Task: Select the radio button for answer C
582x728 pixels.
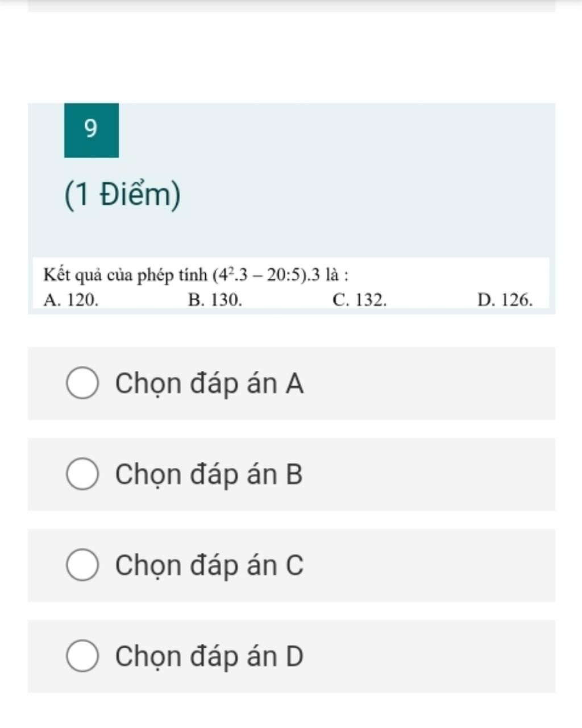Action: [x=82, y=565]
